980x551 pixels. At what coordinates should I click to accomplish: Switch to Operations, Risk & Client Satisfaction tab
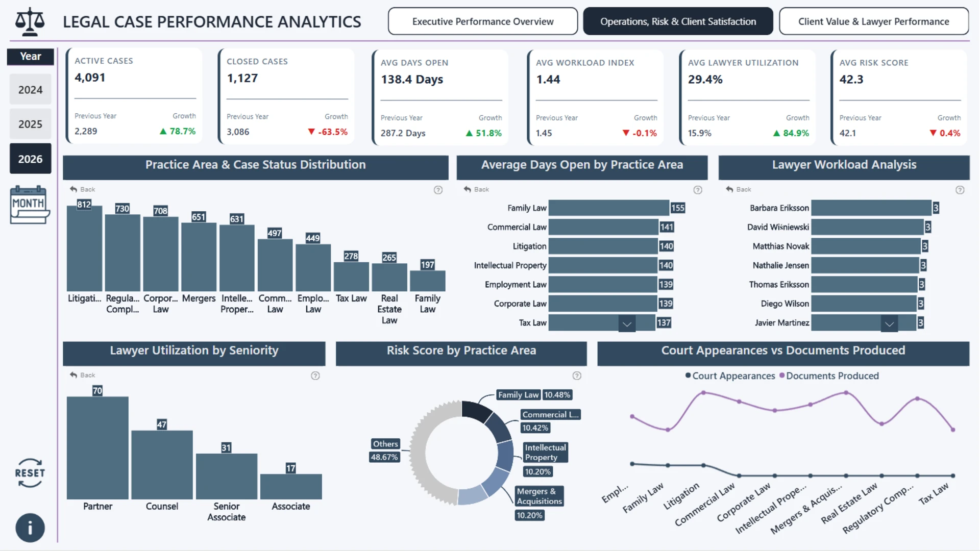point(678,21)
